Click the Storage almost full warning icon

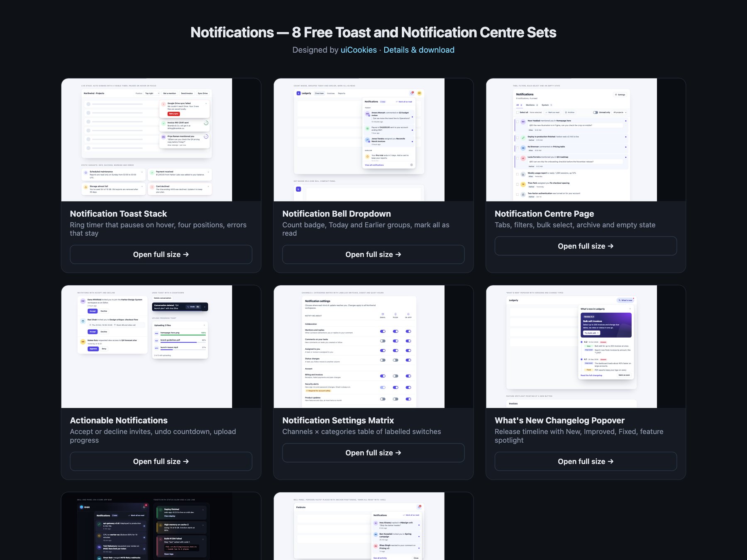click(x=85, y=187)
